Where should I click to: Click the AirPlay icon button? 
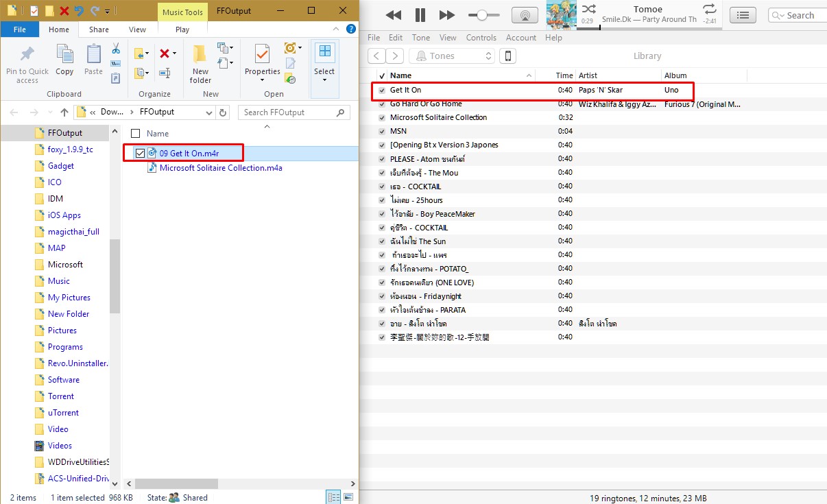point(525,15)
